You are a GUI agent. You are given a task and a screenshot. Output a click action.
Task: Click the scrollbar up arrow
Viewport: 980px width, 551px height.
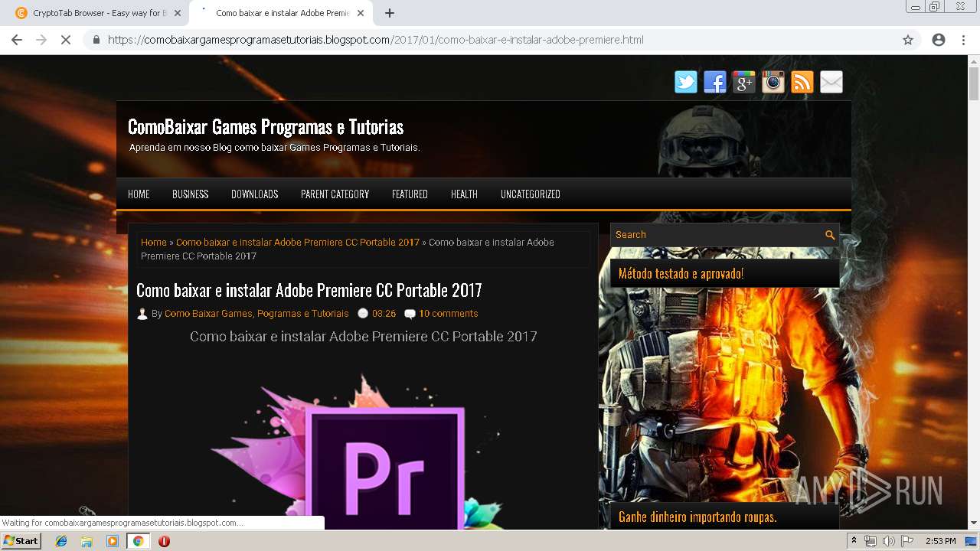click(x=974, y=60)
